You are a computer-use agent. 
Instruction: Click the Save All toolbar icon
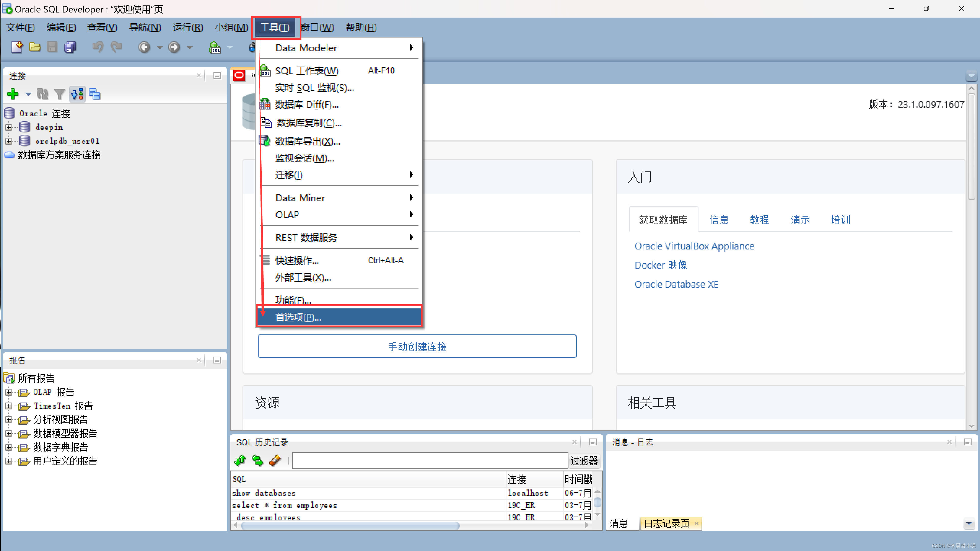tap(70, 47)
